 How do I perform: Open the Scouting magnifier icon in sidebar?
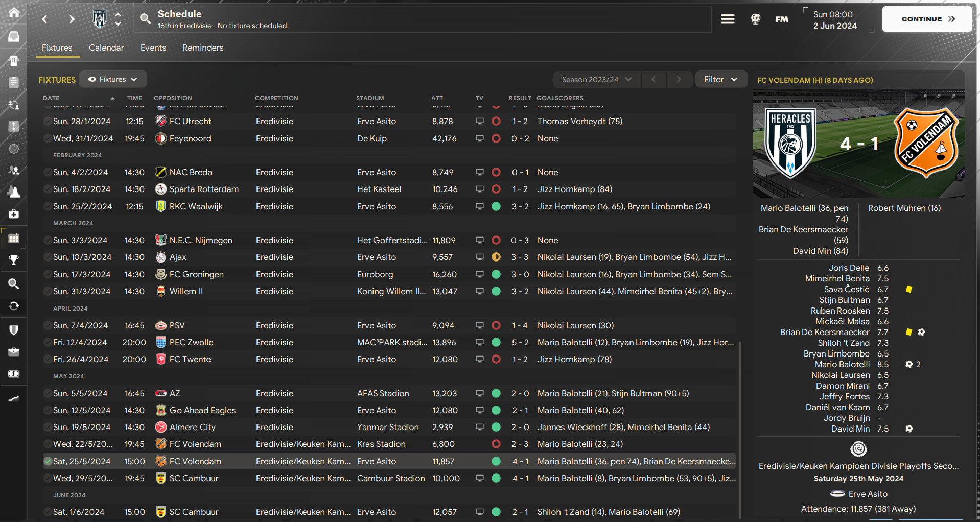(x=14, y=283)
